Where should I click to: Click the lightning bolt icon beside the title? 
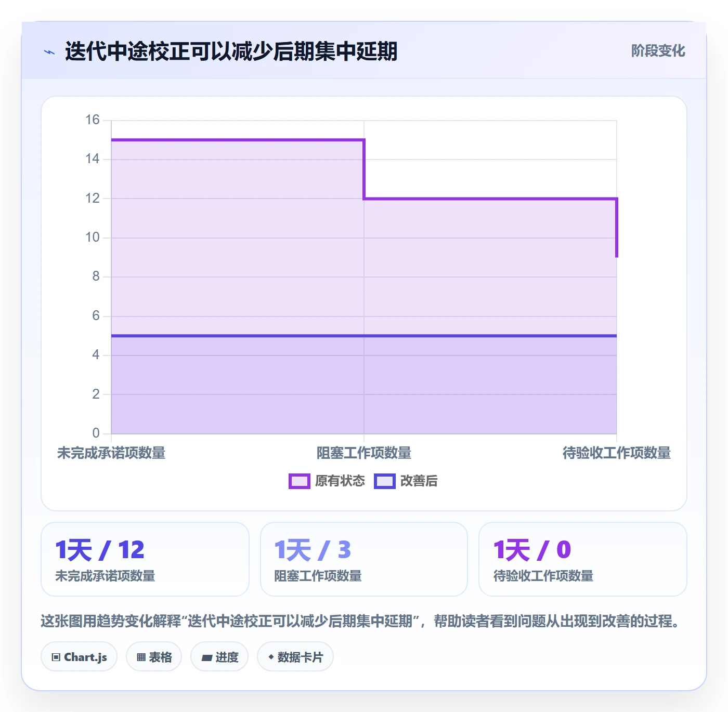49,52
